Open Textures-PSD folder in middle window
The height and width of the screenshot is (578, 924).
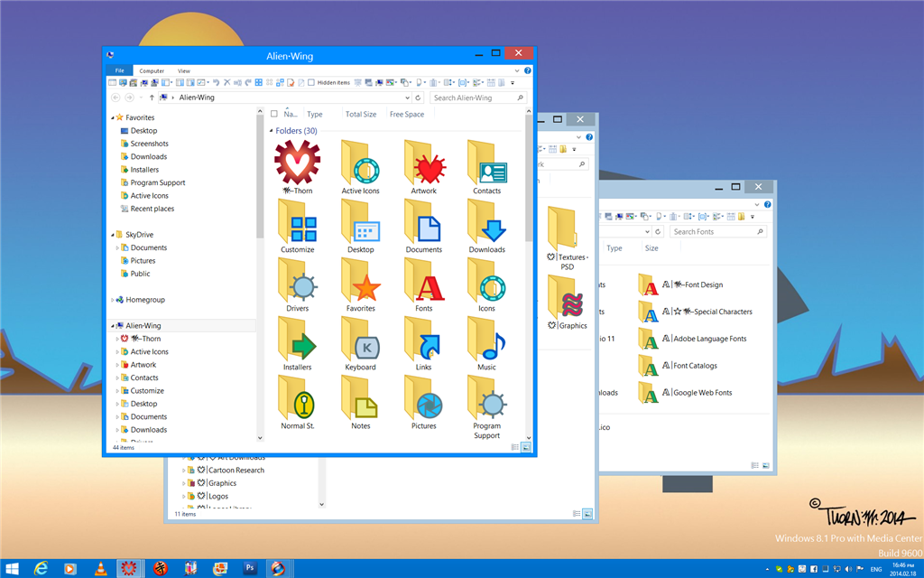567,238
